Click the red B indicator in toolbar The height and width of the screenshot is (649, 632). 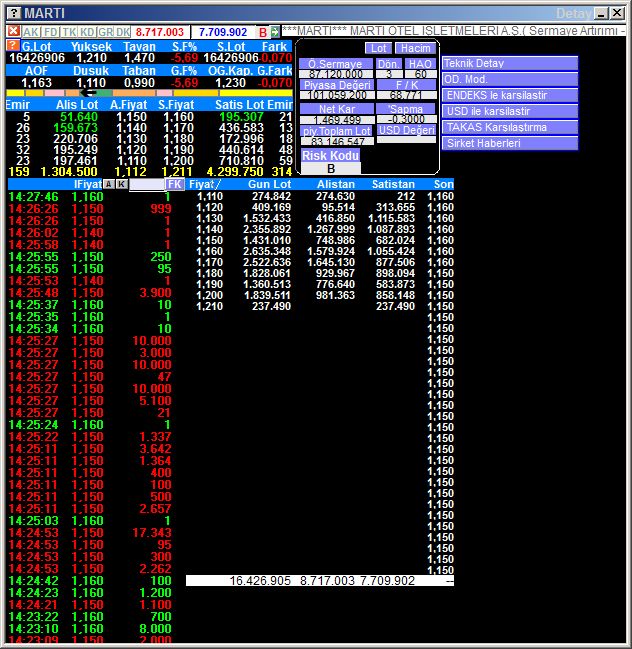click(x=263, y=32)
